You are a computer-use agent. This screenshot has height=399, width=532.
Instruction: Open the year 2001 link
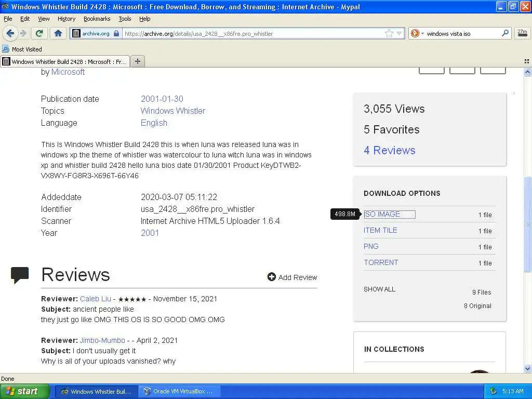click(x=150, y=233)
